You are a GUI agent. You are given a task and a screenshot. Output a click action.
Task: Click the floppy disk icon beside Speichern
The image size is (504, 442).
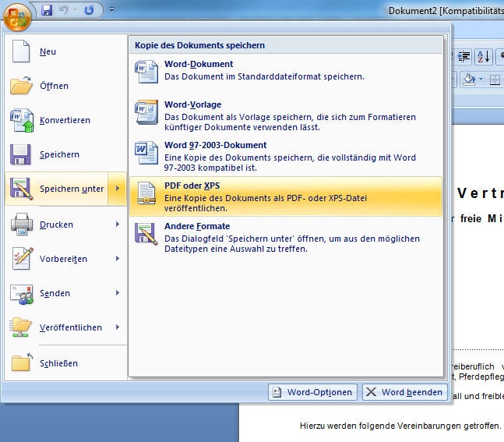pyautogui.click(x=20, y=154)
